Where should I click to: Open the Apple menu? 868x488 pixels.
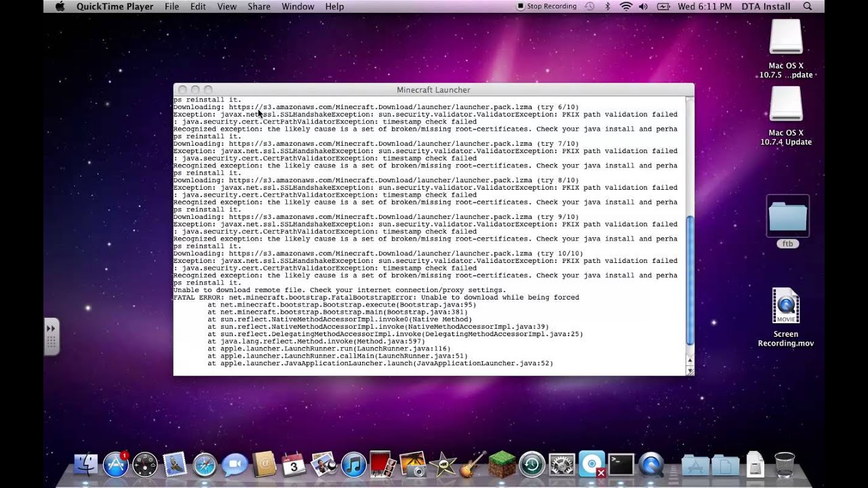(x=60, y=6)
